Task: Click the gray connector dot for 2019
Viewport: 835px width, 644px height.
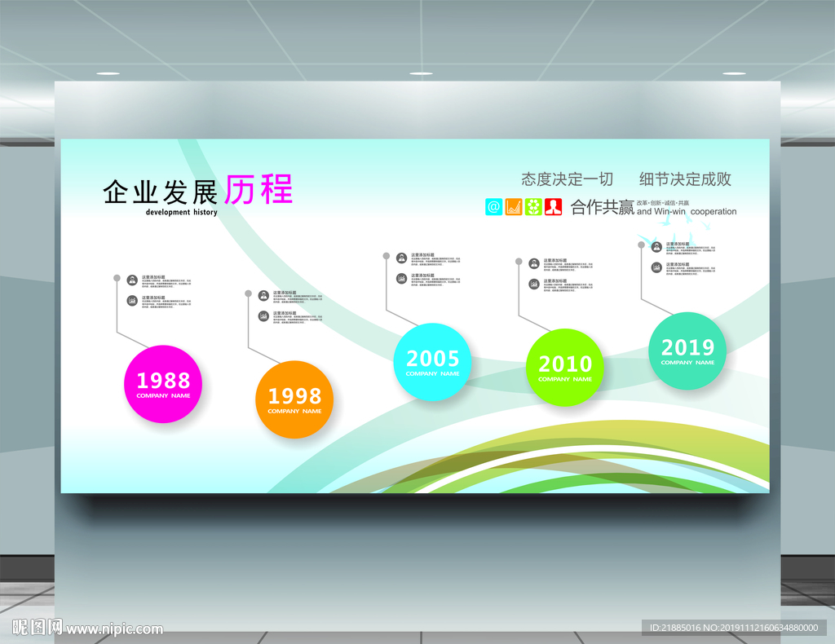Action: [x=641, y=245]
